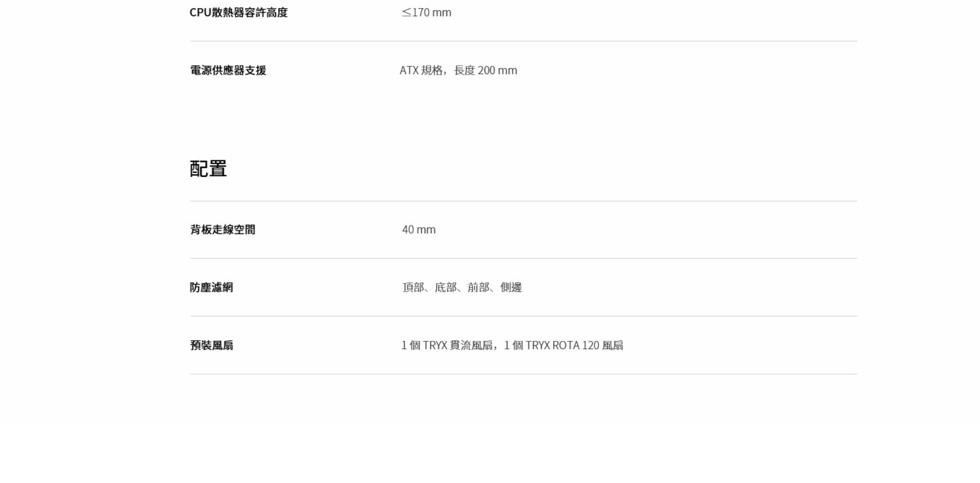The image size is (980, 483).
Task: Click the word 底部 in dust filter row
Action: pyautogui.click(x=445, y=288)
